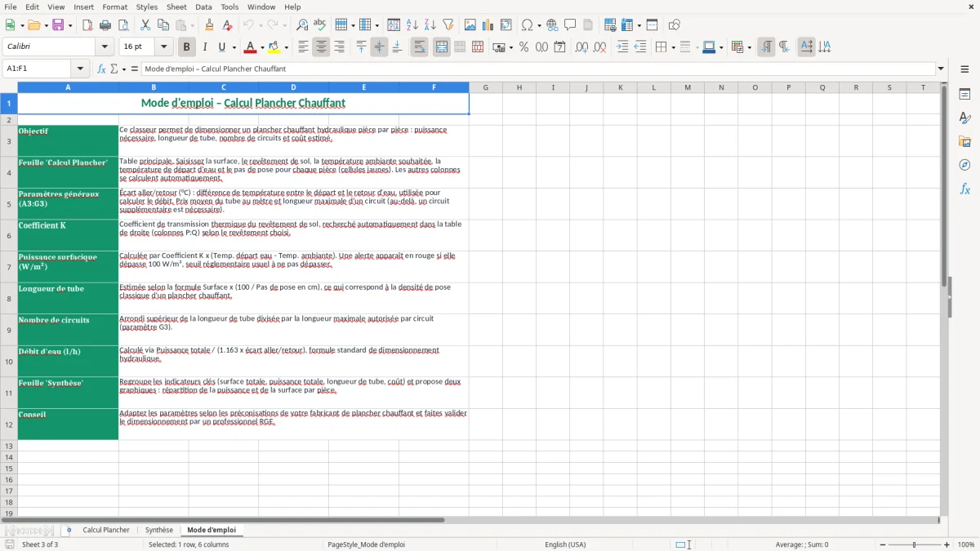Sort Descending with the Z-A arrow icon

(430, 25)
